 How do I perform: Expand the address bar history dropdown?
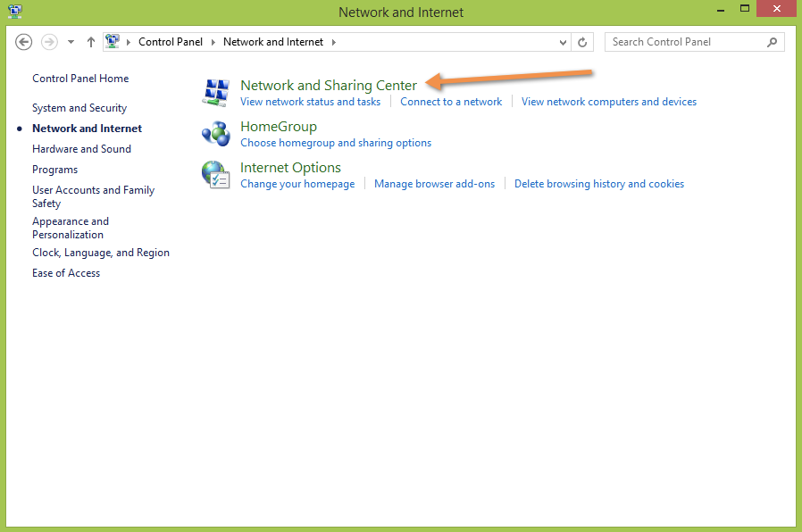pyautogui.click(x=563, y=42)
